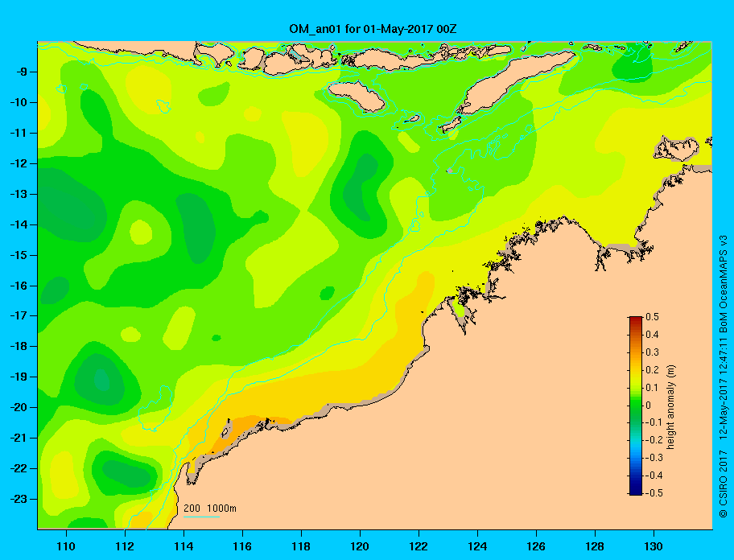Click the 'height anomaly (m)' colorbar label
The height and width of the screenshot is (560, 734).
coord(670,407)
